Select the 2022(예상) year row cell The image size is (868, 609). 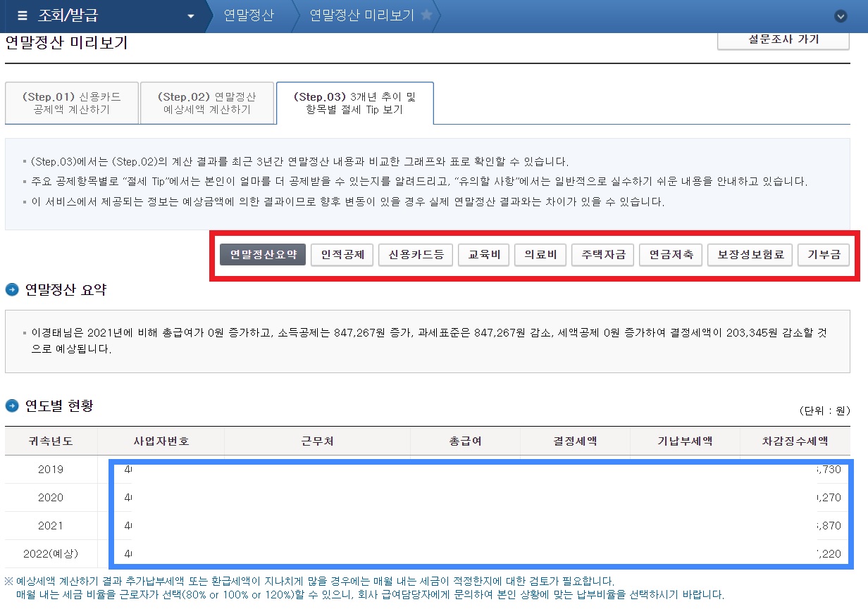[x=51, y=554]
